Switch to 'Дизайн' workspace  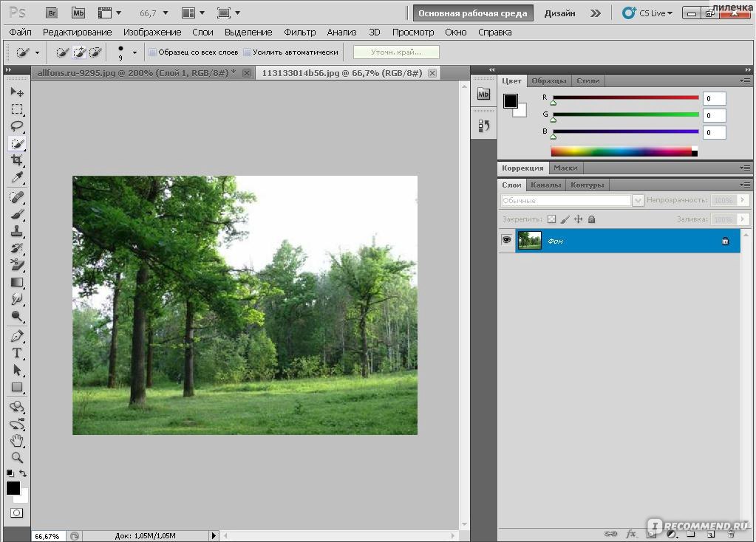click(560, 13)
